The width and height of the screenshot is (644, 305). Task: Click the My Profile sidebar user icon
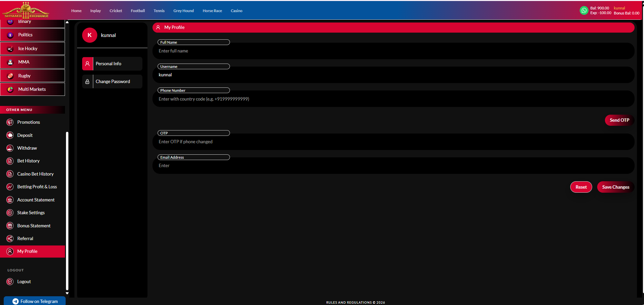10,251
